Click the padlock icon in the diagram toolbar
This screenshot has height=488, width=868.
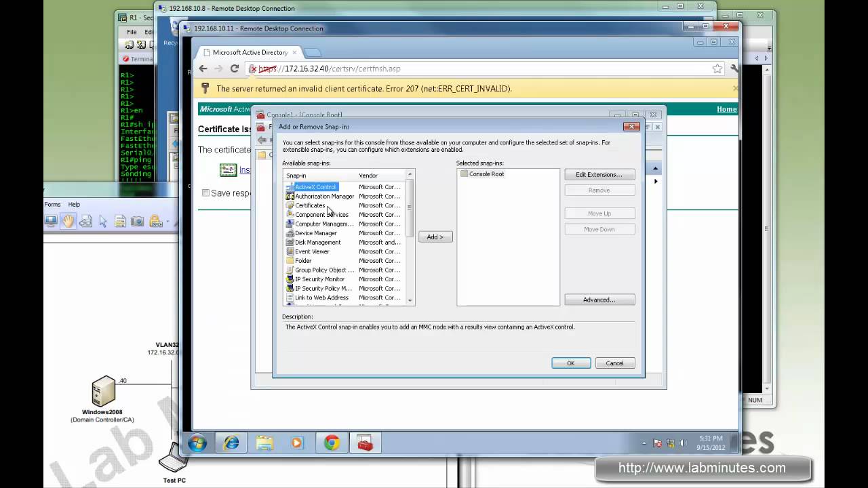tap(155, 221)
